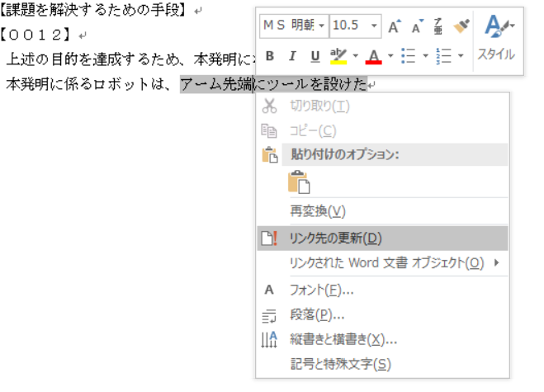Open the スタイル styles gallery
Image resolution: width=544 pixels, height=392 pixels.
[496, 37]
